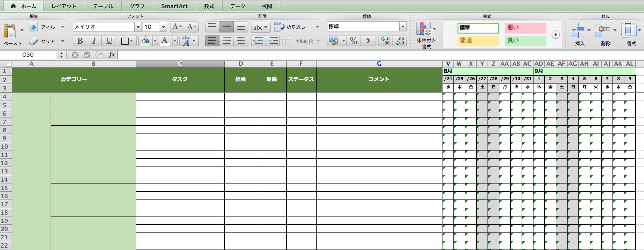
Task: Open font size dropdown
Action: (x=163, y=27)
